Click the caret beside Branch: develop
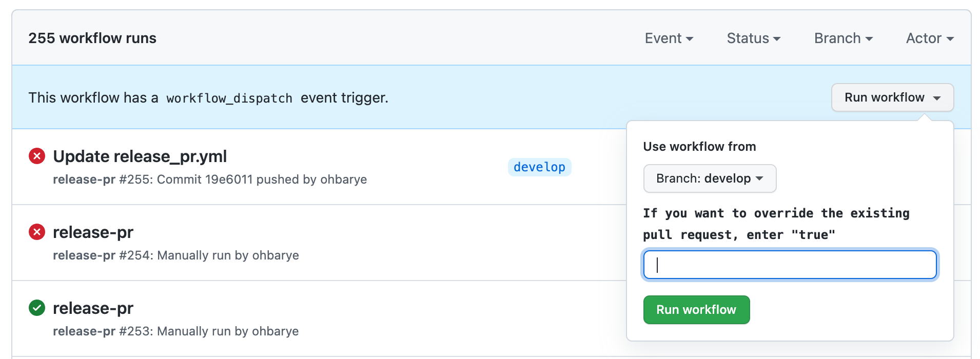 [759, 178]
